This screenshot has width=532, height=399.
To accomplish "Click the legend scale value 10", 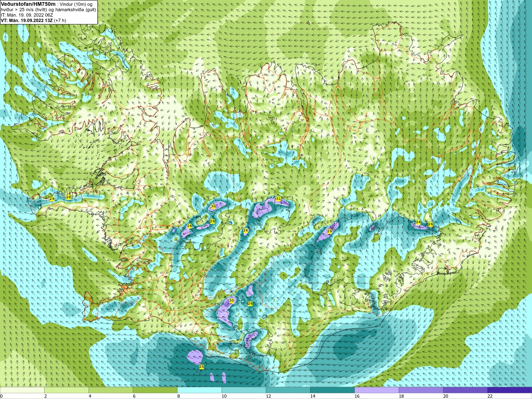I will 224,396.
